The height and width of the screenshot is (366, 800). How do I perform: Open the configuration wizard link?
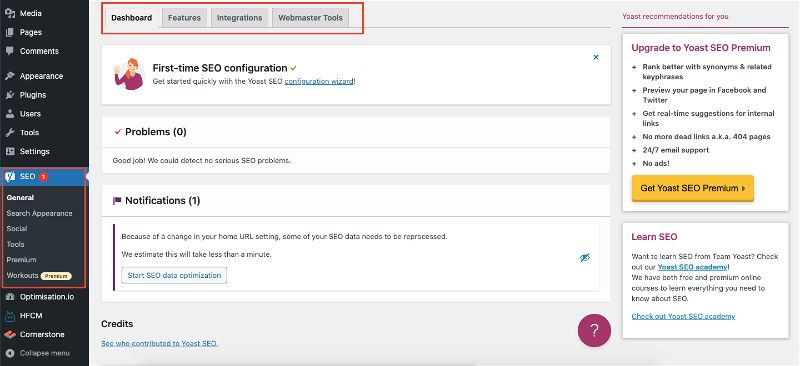click(319, 81)
